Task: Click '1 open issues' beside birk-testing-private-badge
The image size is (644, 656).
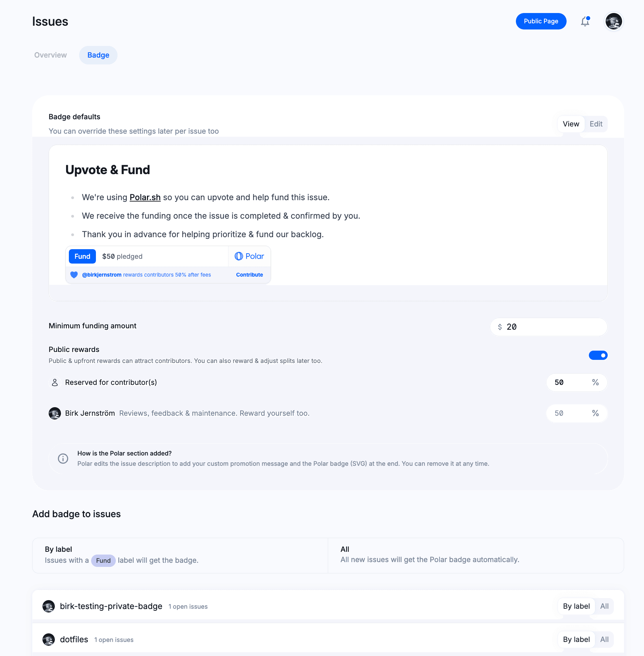Action: tap(188, 607)
